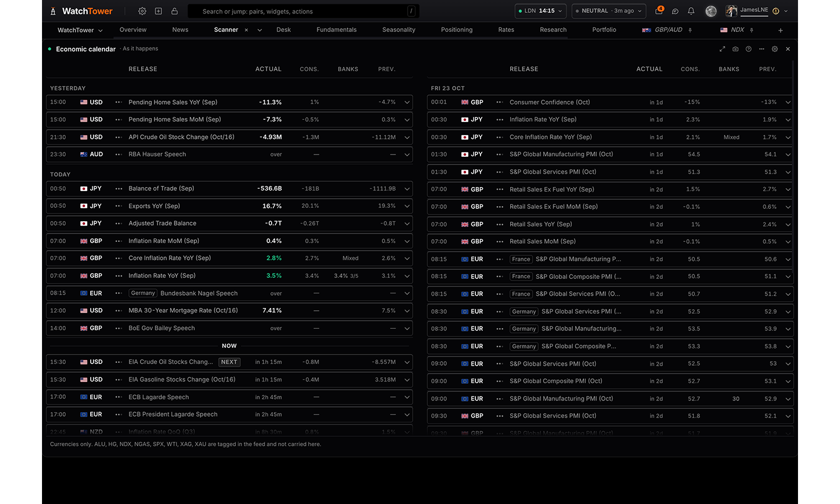Click the moon globe theme icon
840x504 pixels.
point(711,11)
